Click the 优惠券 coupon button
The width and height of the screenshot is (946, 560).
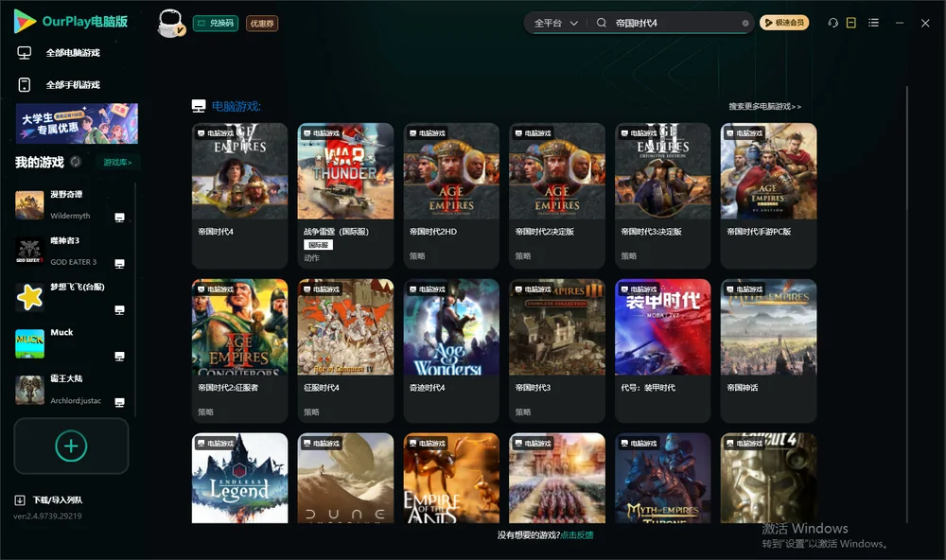click(262, 24)
